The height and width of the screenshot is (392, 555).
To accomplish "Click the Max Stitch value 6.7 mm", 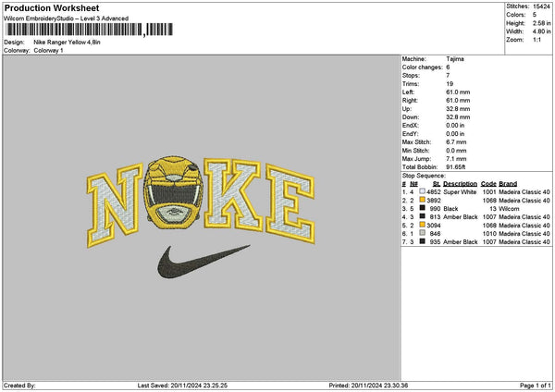I will 456,142.
